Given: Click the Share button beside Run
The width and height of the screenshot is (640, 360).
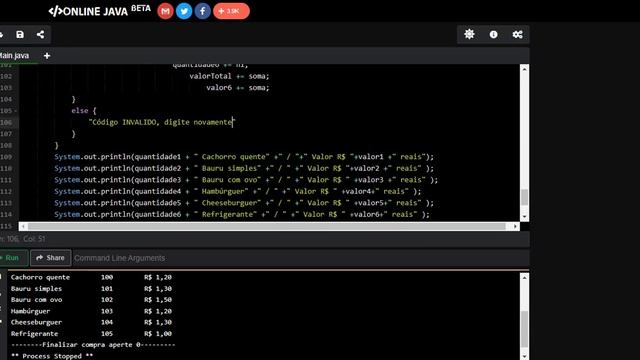Looking at the screenshot, I should coord(51,258).
